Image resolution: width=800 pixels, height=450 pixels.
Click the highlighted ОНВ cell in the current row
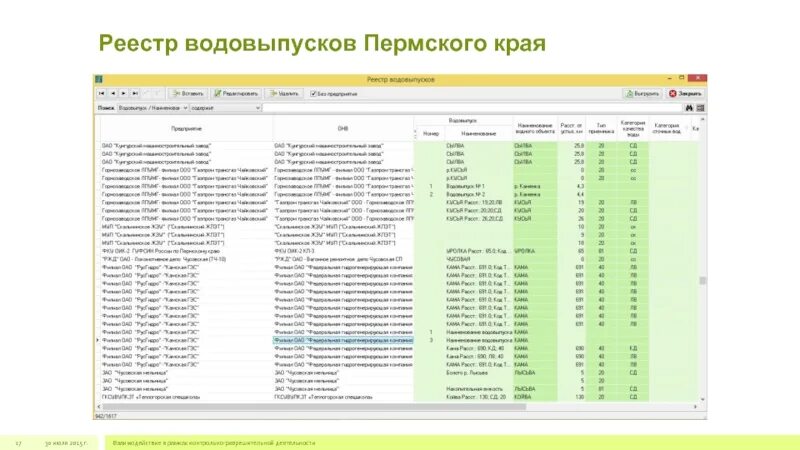tap(343, 340)
